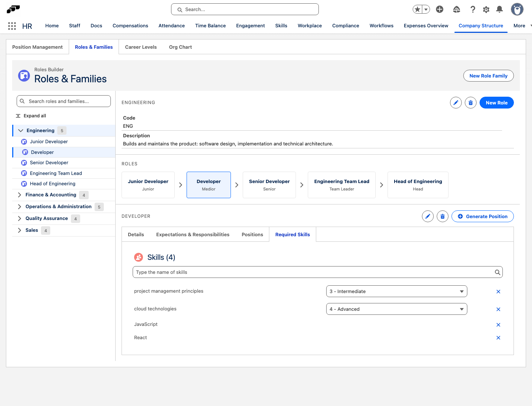Select Junior Developer in the tree
Screen dimensions: 532x406
pyautogui.click(x=64, y=142)
